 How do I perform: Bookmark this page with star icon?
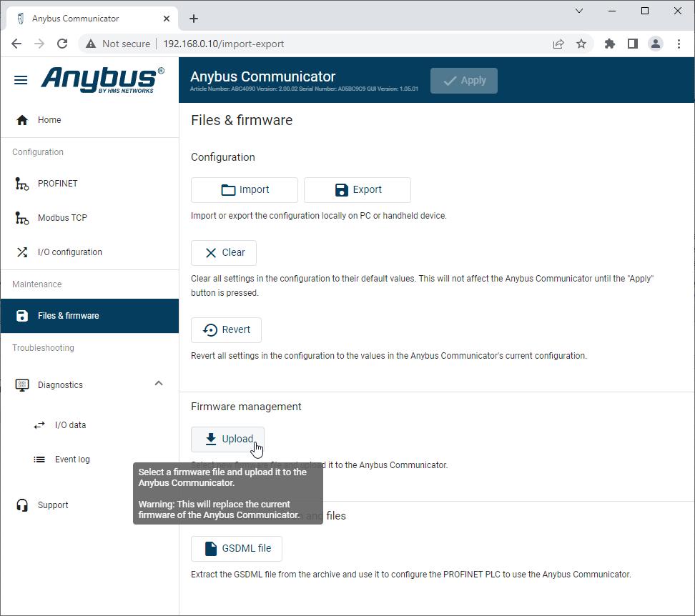pos(581,44)
